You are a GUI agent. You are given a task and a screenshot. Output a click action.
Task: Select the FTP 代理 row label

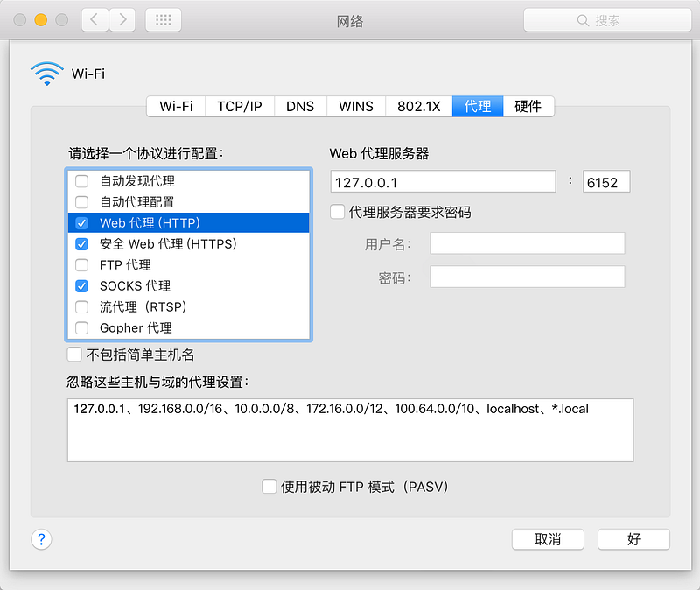pos(125,265)
